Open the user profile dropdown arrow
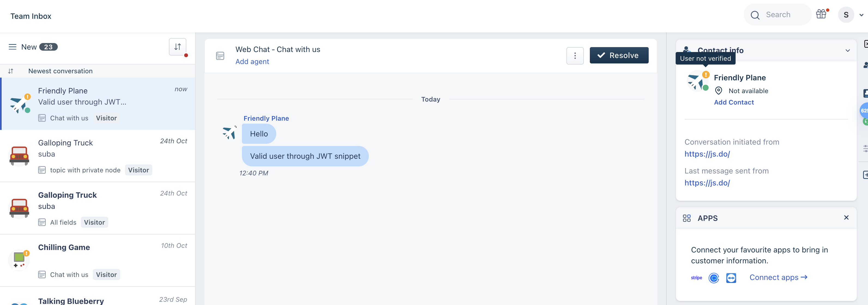868x305 pixels. coord(861,15)
